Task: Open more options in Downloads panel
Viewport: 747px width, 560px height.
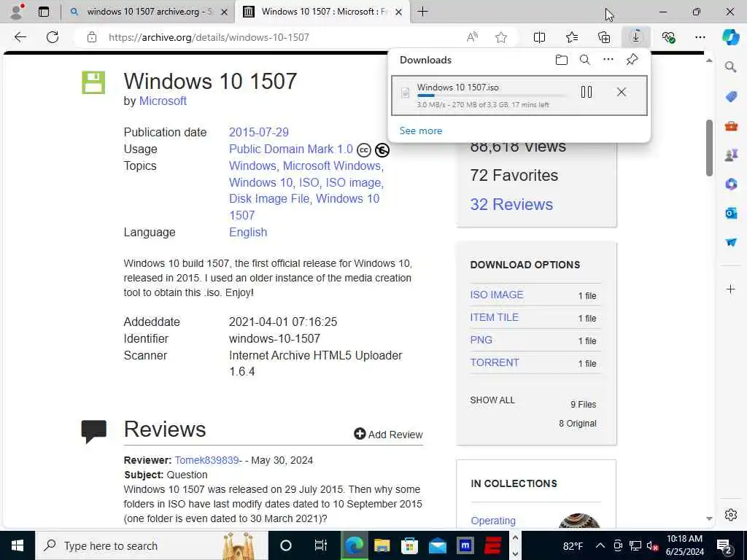Action: point(608,60)
